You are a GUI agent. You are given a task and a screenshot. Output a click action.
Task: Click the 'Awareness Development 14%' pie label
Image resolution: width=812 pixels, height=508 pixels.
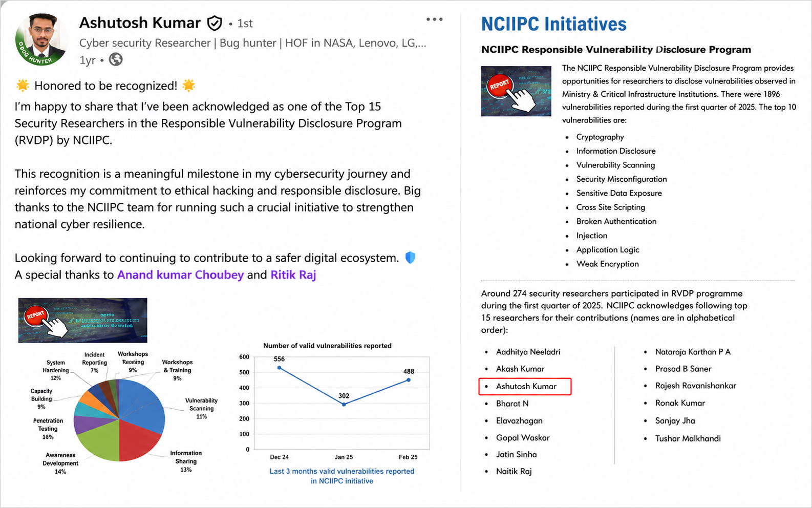pyautogui.click(x=60, y=463)
